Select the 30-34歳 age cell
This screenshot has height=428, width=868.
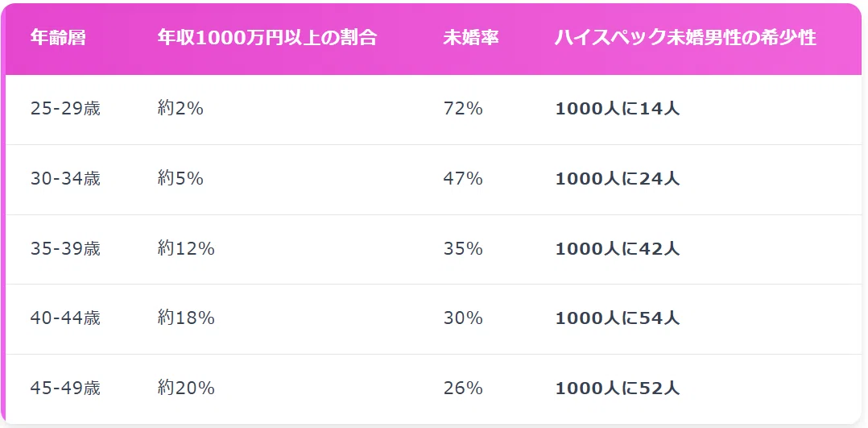65,178
